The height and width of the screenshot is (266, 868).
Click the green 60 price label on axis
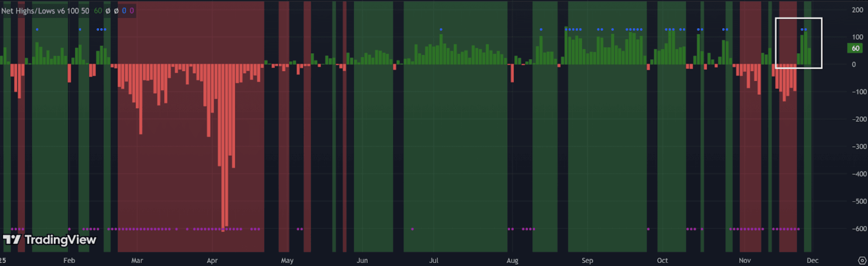tap(855, 48)
